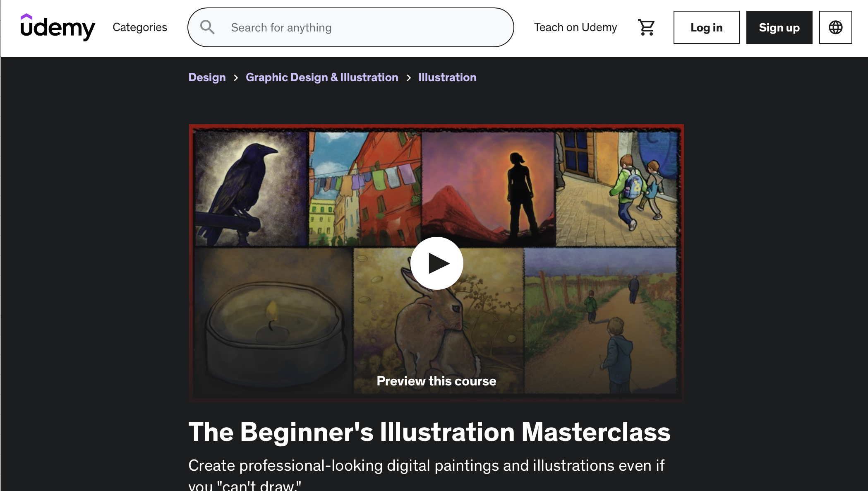Enable the global language toggle switch

tap(835, 27)
